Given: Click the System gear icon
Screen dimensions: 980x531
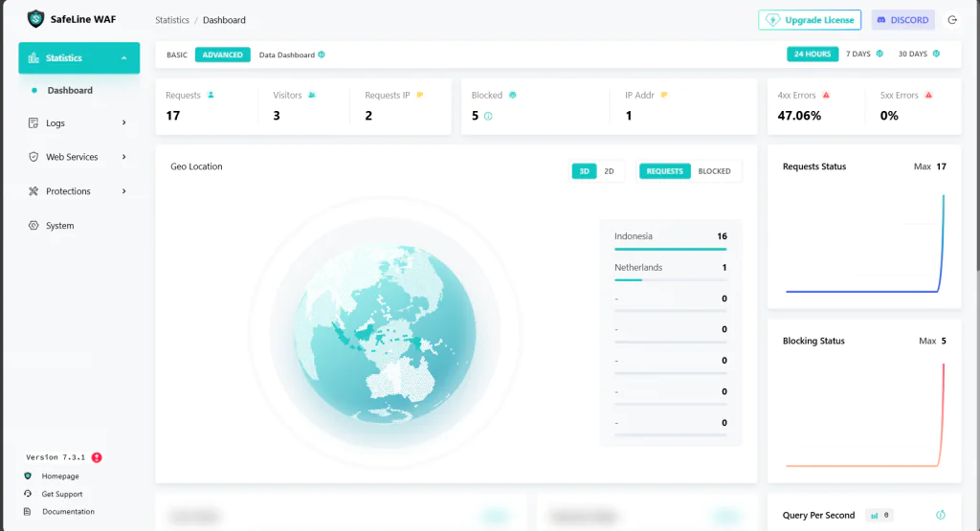Looking at the screenshot, I should tap(33, 226).
